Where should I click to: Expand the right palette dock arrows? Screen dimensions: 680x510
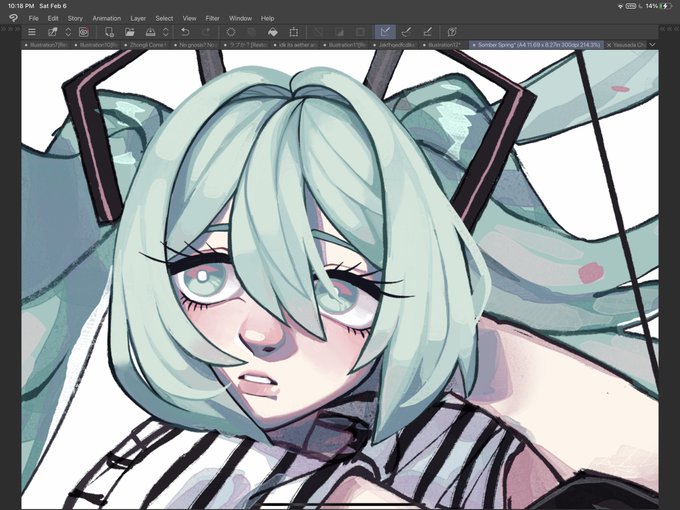670,29
